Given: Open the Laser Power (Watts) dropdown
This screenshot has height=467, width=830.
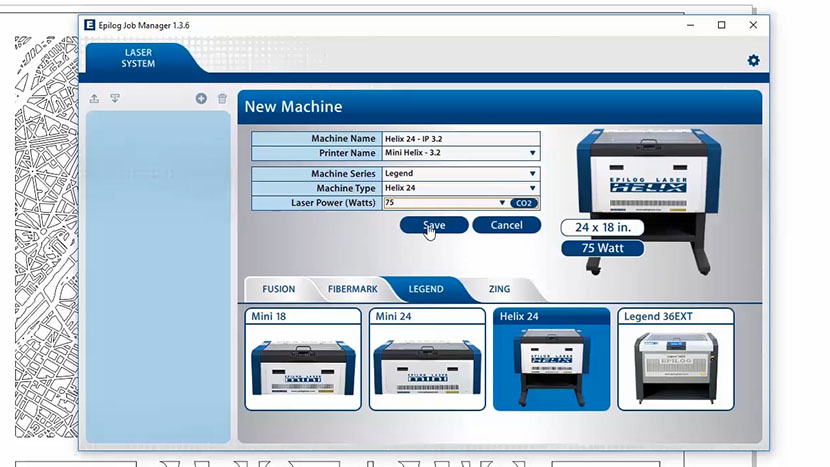Looking at the screenshot, I should (x=502, y=203).
